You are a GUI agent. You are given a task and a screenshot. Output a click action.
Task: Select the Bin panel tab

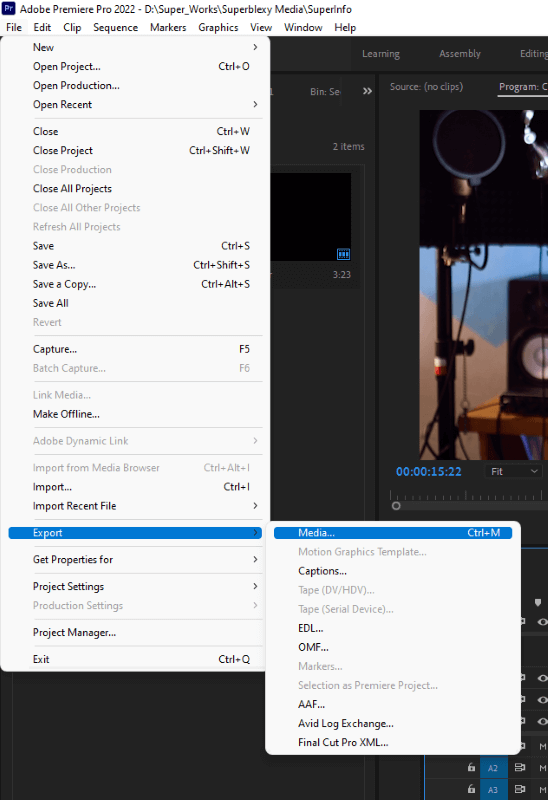coord(325,91)
